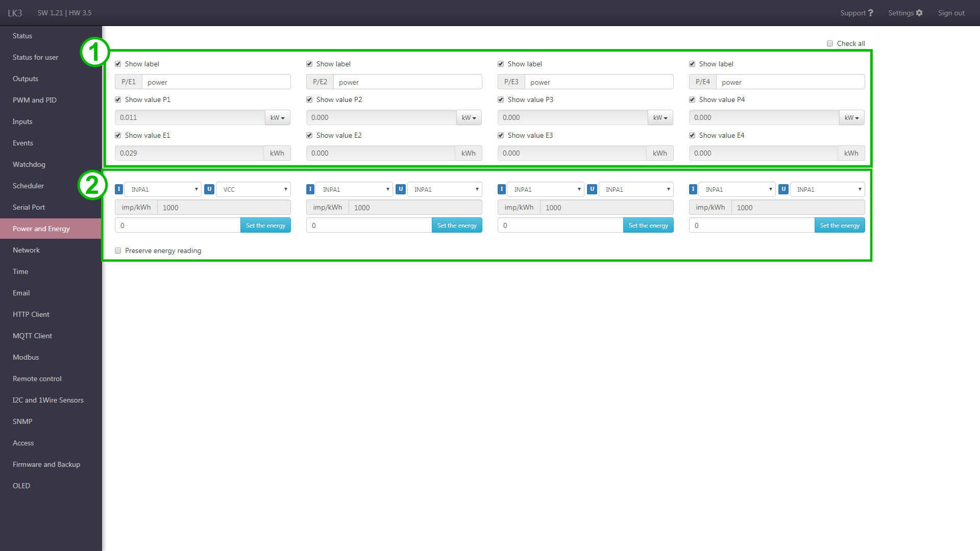Click the U badge in the P/E3 column

coord(592,189)
